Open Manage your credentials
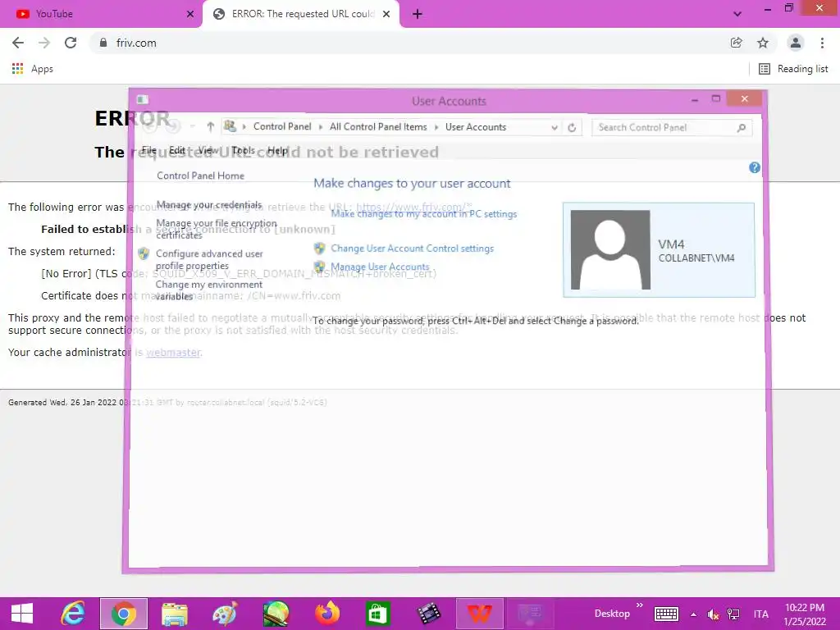 click(209, 204)
